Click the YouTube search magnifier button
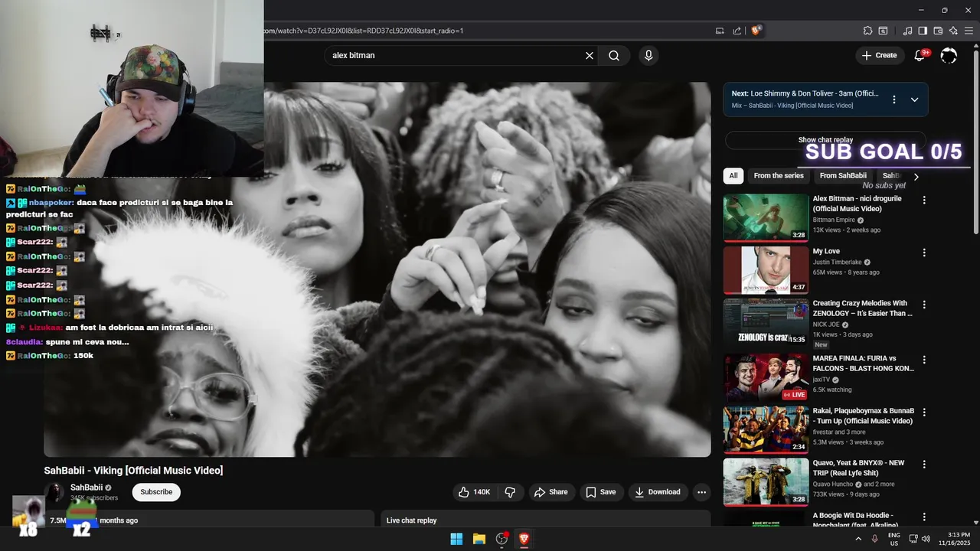 point(614,56)
